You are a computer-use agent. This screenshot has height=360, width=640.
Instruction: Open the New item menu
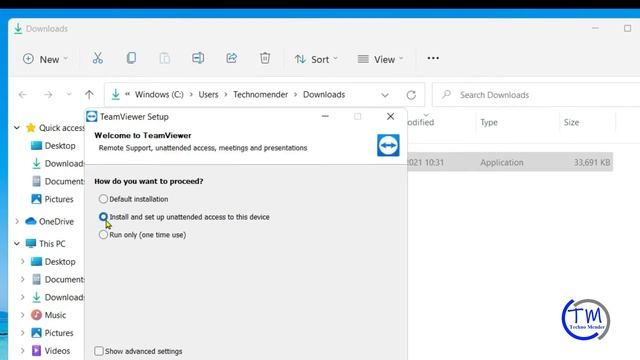point(45,59)
